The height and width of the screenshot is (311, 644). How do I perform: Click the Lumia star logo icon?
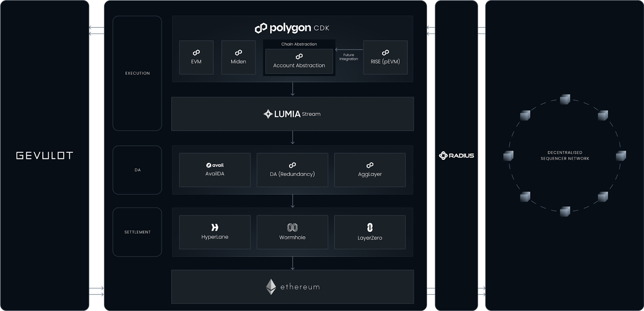(268, 114)
